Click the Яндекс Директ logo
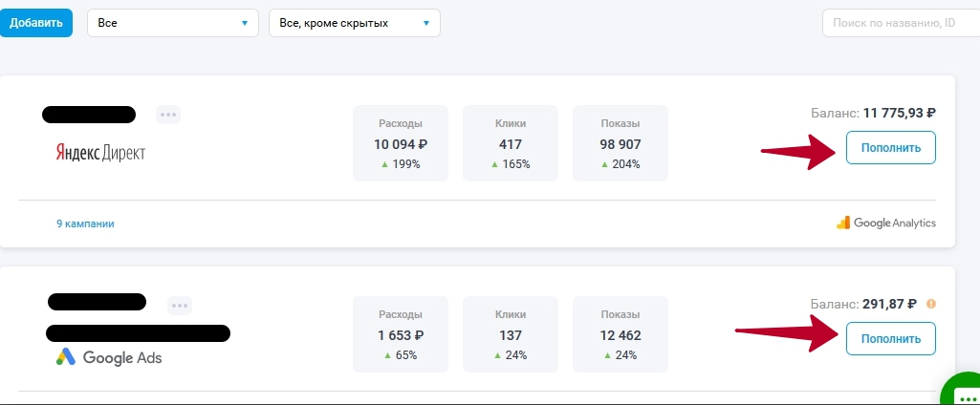 (100, 153)
